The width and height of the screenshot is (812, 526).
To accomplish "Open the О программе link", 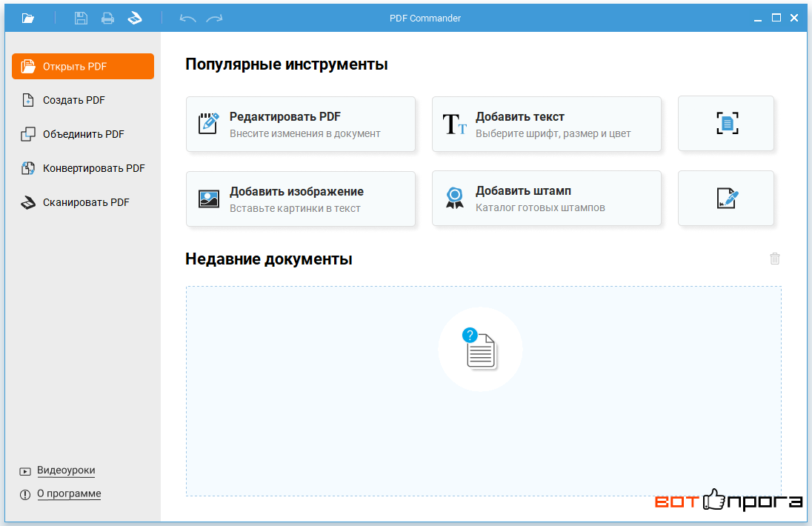I will pos(69,493).
